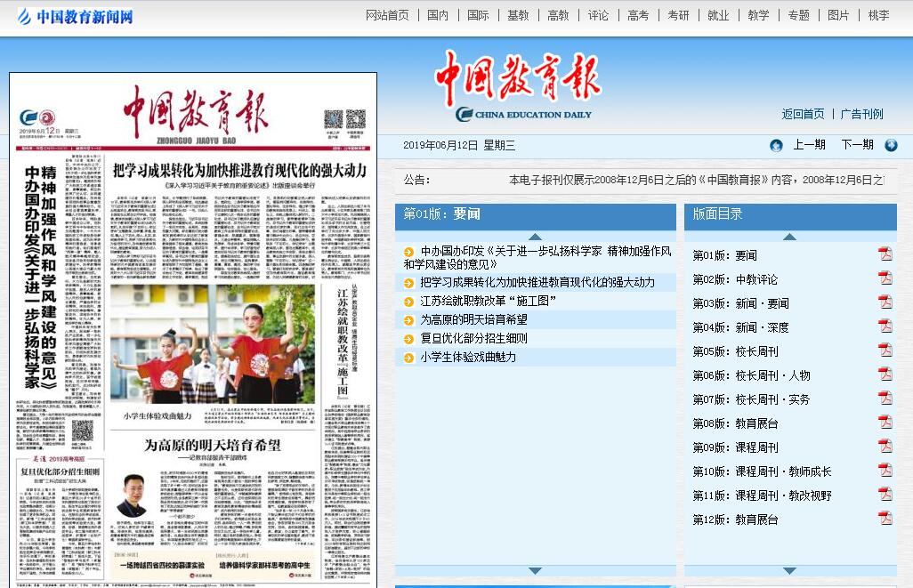Open 国内 navigation item
Viewport: 913px width, 588px height.
[438, 15]
